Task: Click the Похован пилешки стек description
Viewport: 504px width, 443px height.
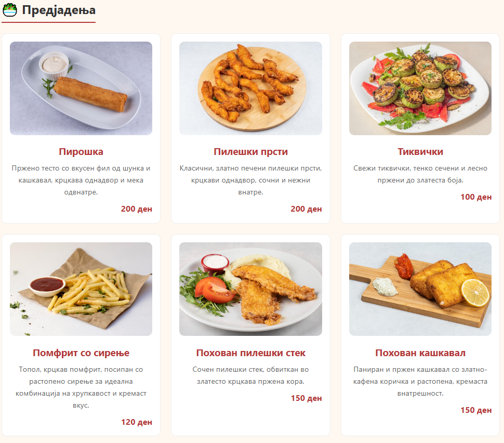Action: 251,375
